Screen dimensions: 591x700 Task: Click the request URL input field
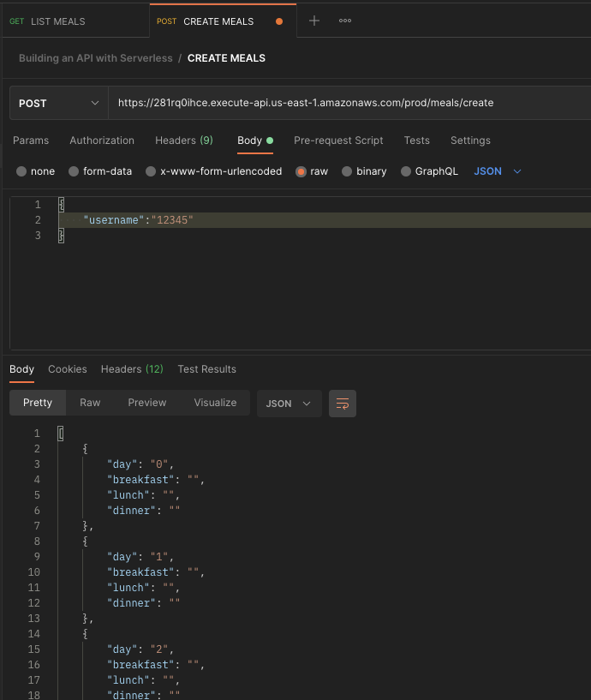[x=343, y=103]
